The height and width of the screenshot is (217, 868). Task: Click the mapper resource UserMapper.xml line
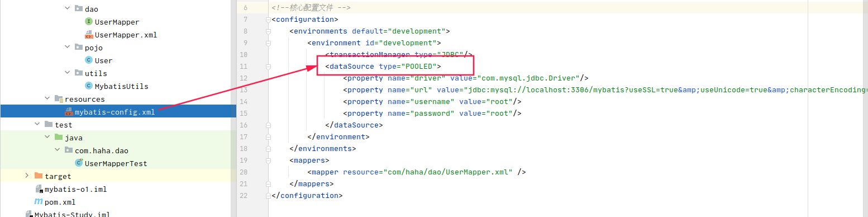pyautogui.click(x=416, y=172)
